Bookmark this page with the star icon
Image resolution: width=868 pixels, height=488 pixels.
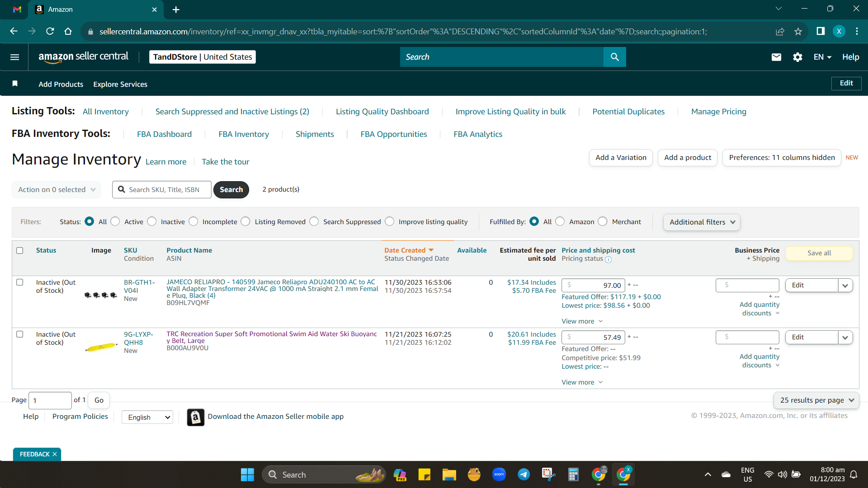(x=798, y=31)
